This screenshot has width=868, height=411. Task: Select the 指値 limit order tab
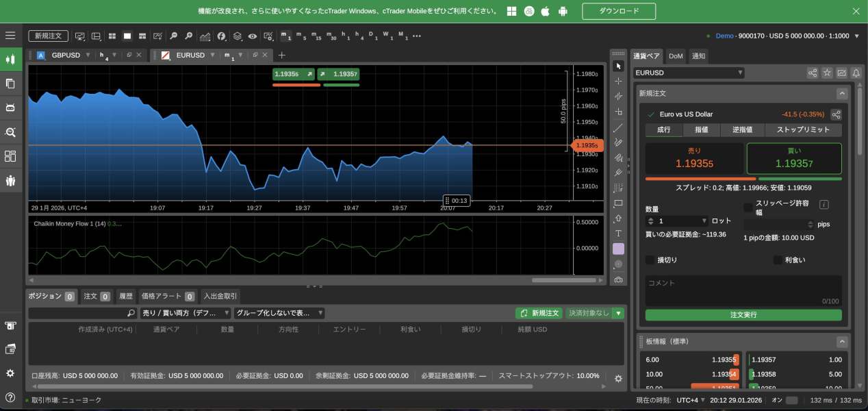pyautogui.click(x=701, y=129)
